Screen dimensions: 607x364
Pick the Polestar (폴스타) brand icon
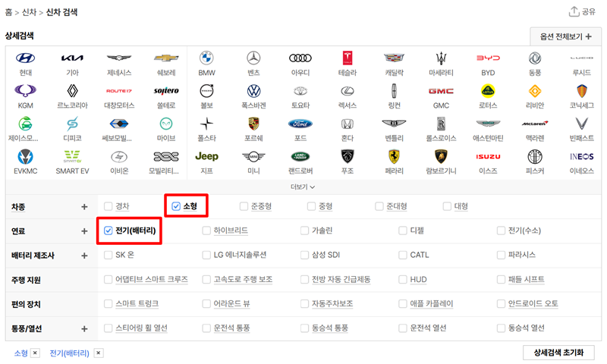click(206, 124)
